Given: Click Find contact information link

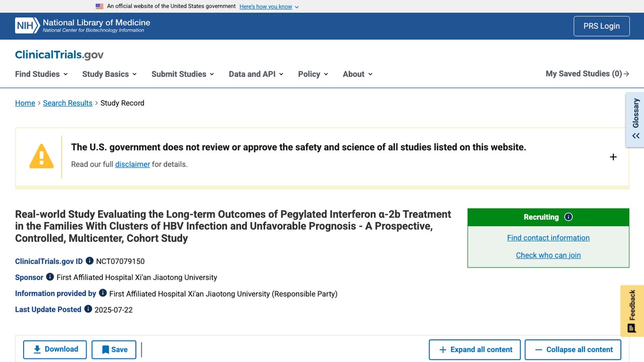Looking at the screenshot, I should click(548, 238).
